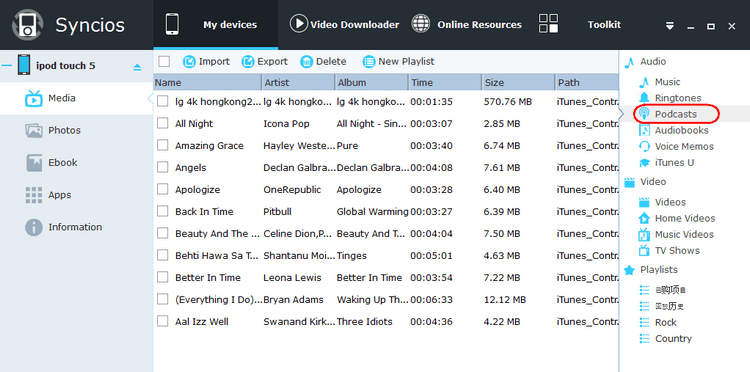The image size is (750, 372).
Task: Check the Behti Hawa Sa row checkbox
Action: [163, 255]
